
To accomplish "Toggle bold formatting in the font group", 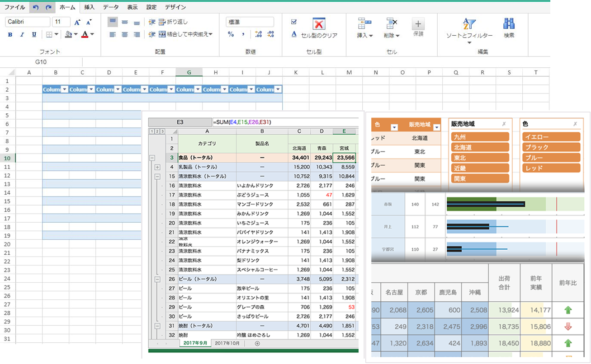I will (10, 34).
